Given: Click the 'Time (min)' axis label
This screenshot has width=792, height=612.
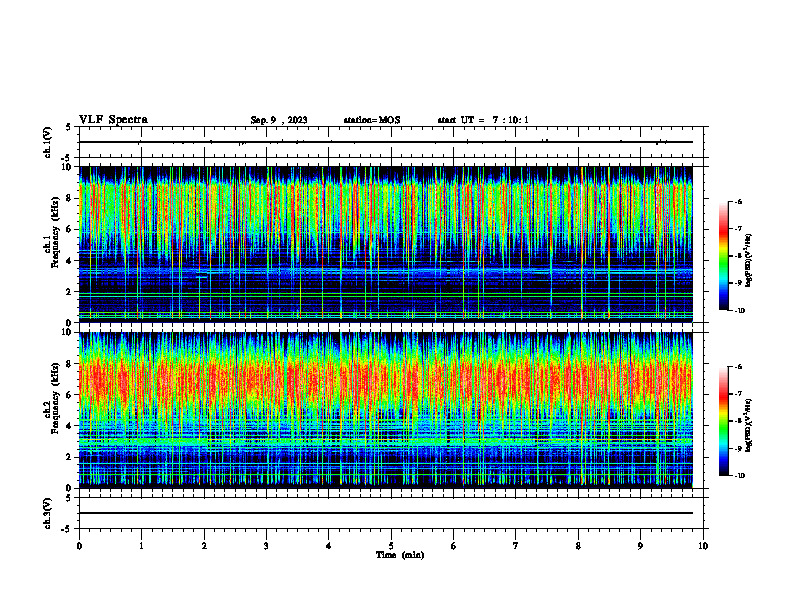Looking at the screenshot, I should [400, 555].
